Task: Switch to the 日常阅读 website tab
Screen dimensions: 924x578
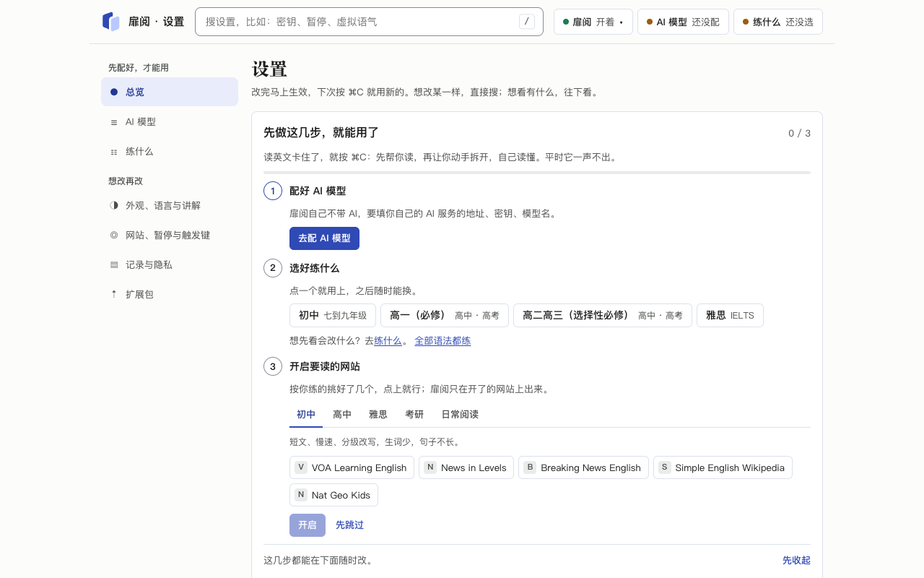Action: tap(460, 415)
